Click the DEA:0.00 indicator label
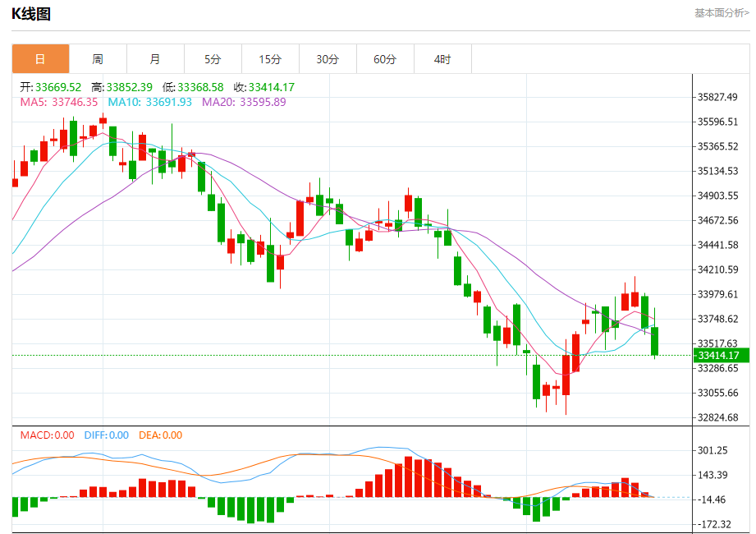 point(161,435)
